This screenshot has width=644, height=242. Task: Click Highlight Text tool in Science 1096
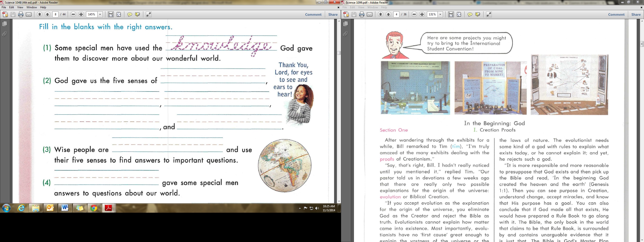478,14
